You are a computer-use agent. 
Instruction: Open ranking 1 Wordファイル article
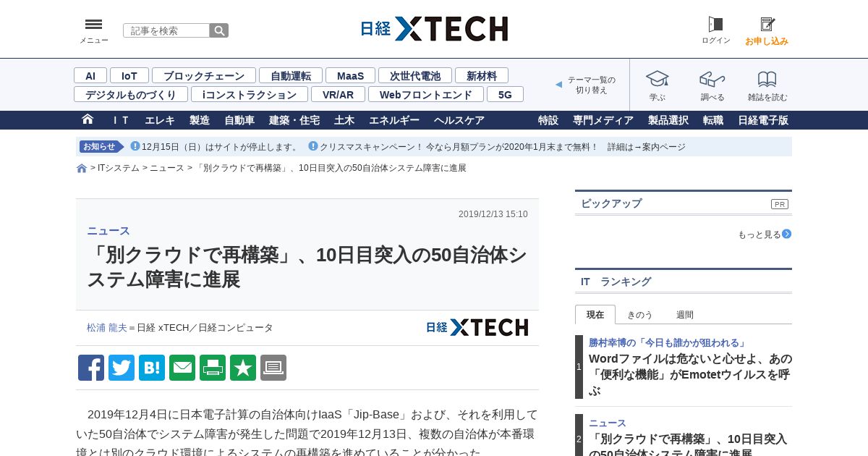point(690,374)
